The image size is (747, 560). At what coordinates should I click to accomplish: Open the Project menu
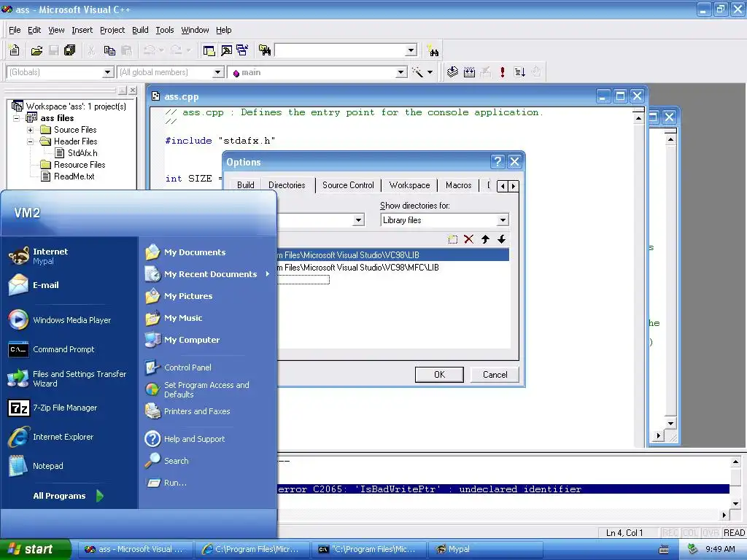pos(112,30)
